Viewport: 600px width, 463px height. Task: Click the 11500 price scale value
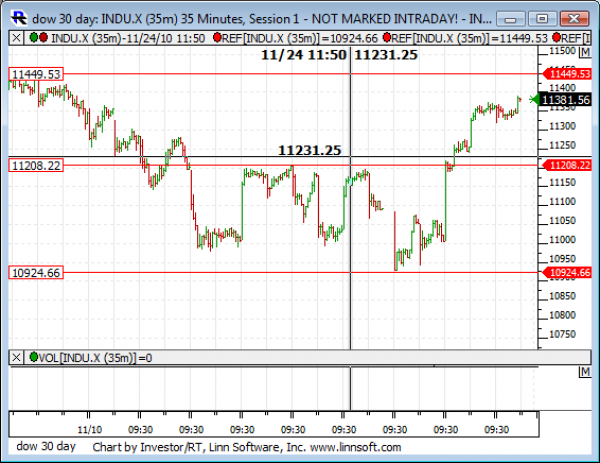pyautogui.click(x=562, y=51)
